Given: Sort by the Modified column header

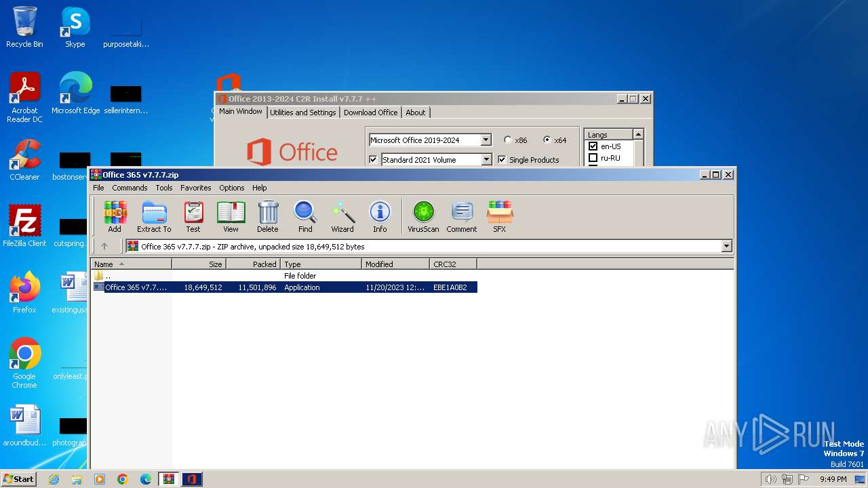Looking at the screenshot, I should (x=395, y=264).
